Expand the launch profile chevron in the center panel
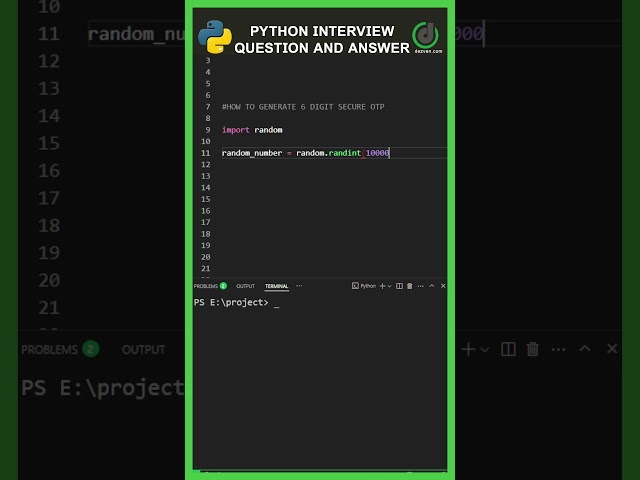This screenshot has height=480, width=640. tap(389, 286)
